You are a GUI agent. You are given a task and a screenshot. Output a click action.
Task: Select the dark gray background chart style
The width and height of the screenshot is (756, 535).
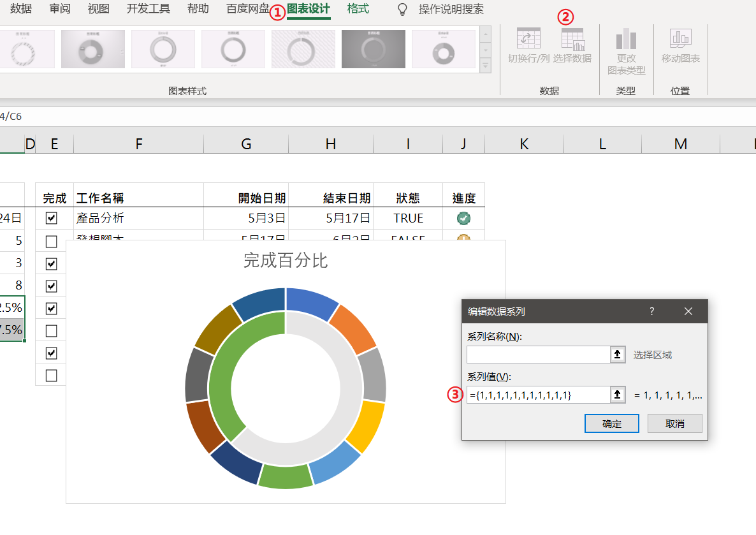click(374, 49)
